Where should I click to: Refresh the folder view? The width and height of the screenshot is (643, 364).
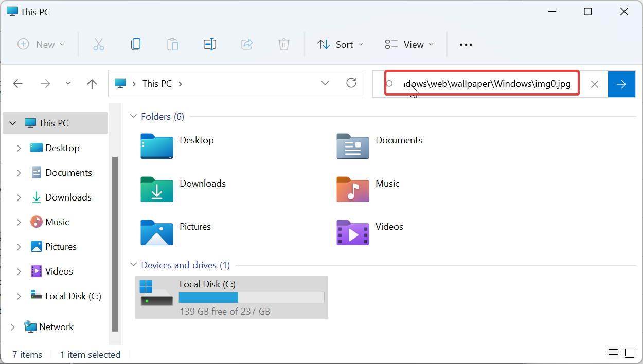351,83
